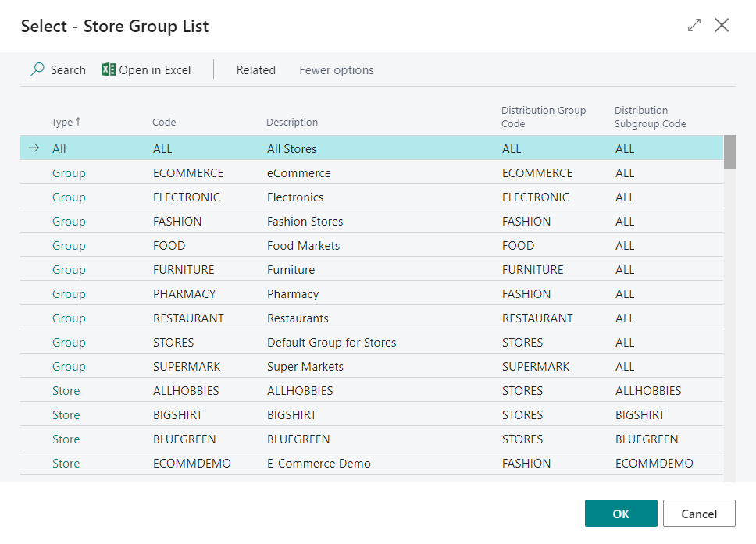The height and width of the screenshot is (544, 756).
Task: Expand dialog with the maximize arrows icon
Action: point(694,26)
